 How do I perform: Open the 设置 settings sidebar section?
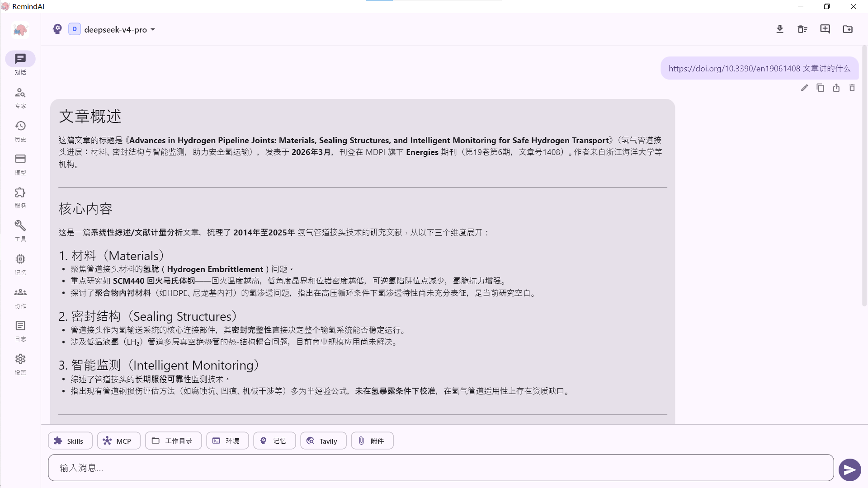pyautogui.click(x=20, y=364)
